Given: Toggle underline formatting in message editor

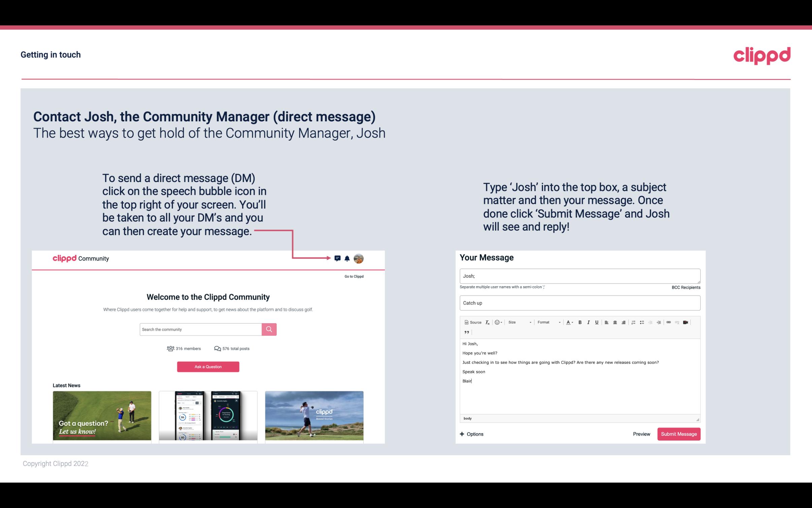Looking at the screenshot, I should coord(597,322).
